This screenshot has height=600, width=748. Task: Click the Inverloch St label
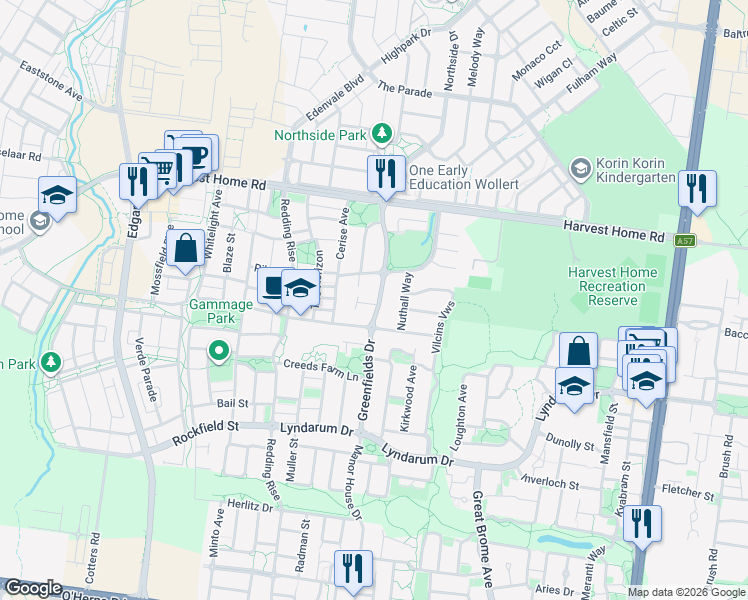click(549, 482)
